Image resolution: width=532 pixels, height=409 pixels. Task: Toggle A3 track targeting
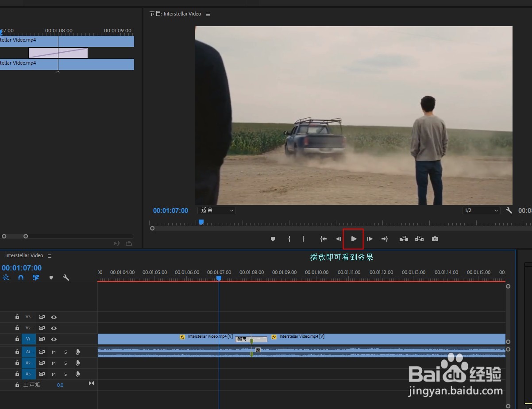(28, 374)
